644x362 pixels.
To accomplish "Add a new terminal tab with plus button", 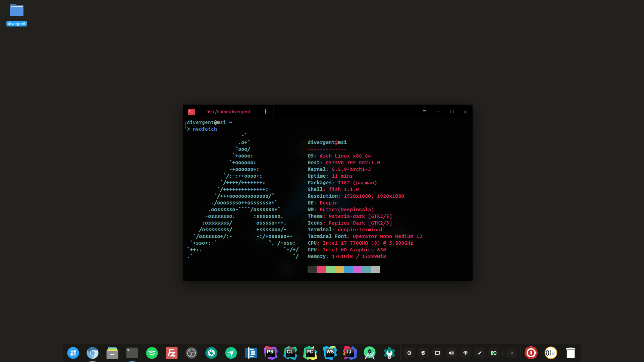I will 265,112.
